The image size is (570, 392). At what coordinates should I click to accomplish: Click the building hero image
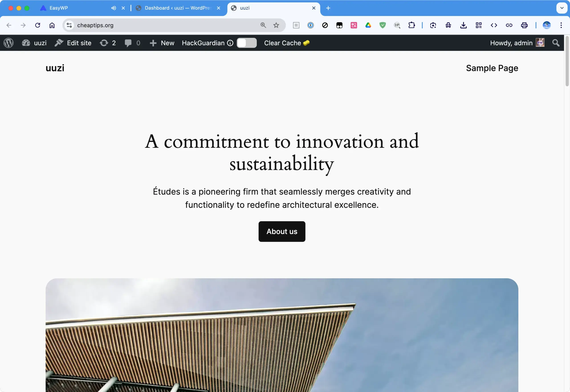click(x=282, y=335)
